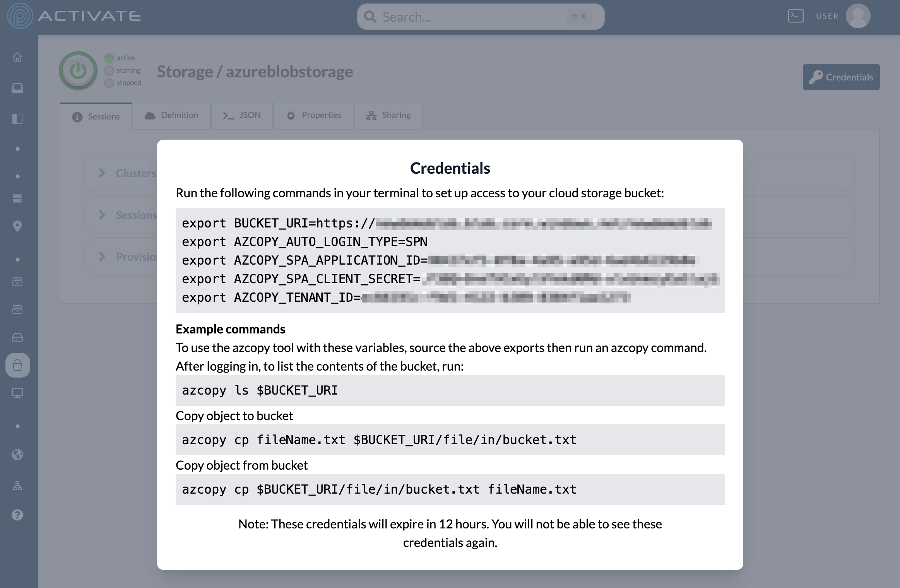Viewport: 900px width, 588px height.
Task: Click the Credentials button
Action: tap(841, 77)
